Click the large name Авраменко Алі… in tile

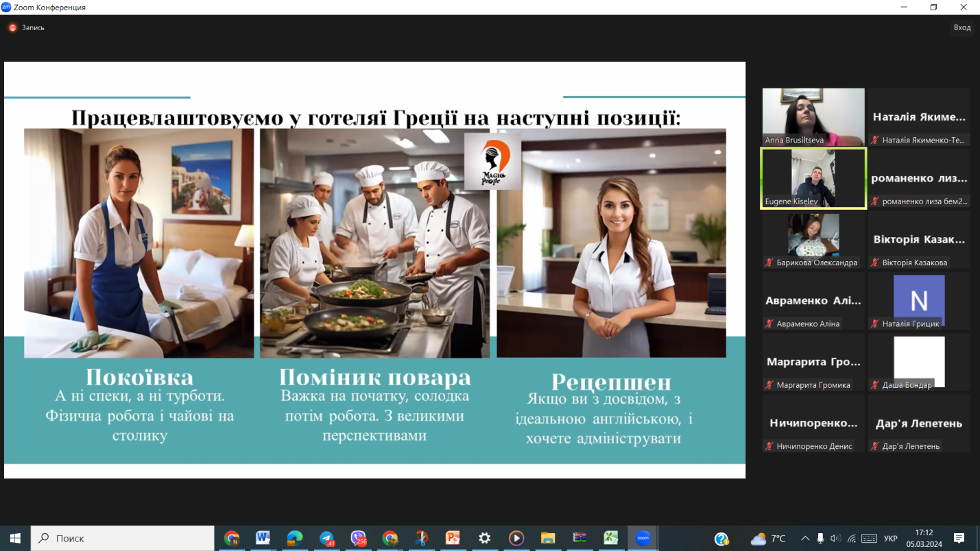[x=813, y=301]
